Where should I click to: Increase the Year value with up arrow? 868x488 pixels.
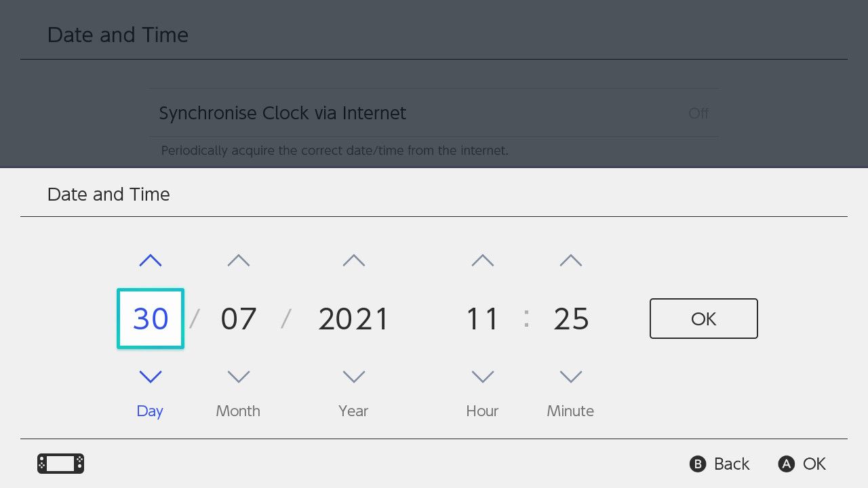click(353, 260)
